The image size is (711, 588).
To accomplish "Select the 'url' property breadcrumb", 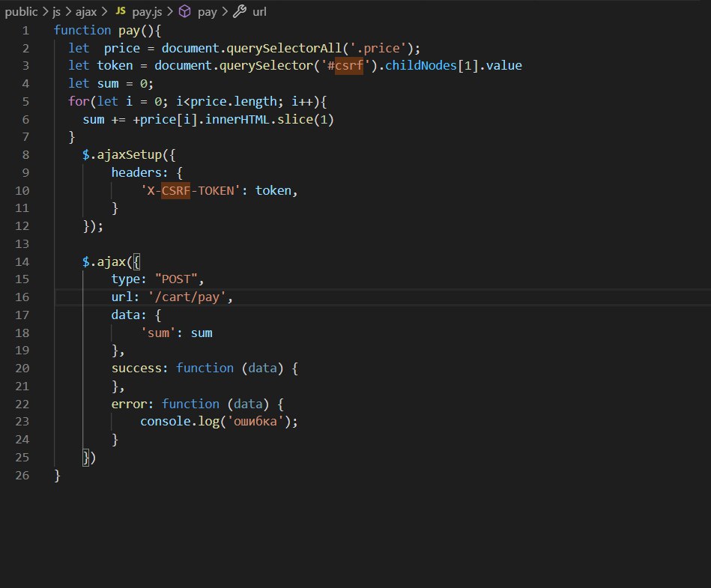I will click(259, 12).
